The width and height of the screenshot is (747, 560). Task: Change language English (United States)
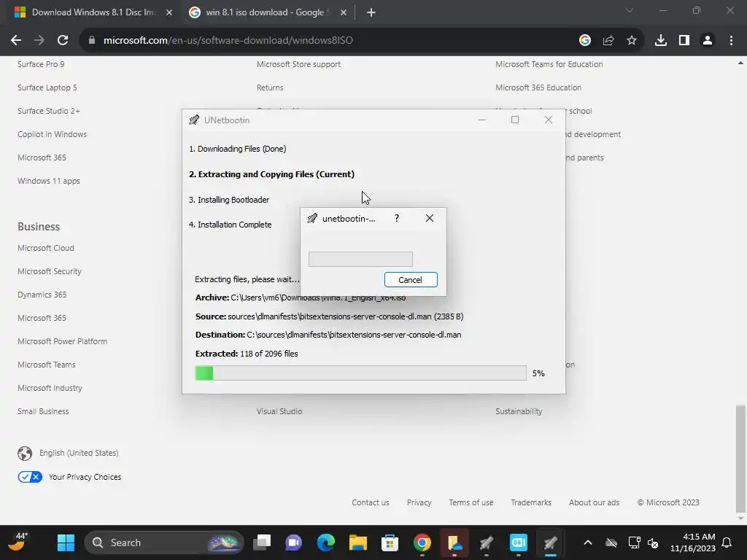(79, 453)
